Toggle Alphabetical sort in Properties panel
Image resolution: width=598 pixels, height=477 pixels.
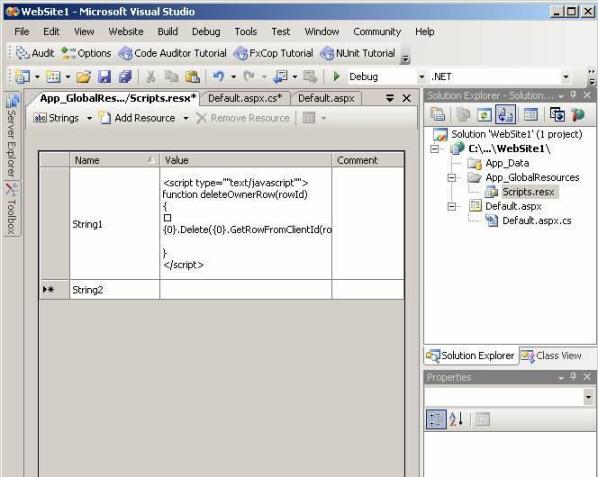point(456,419)
